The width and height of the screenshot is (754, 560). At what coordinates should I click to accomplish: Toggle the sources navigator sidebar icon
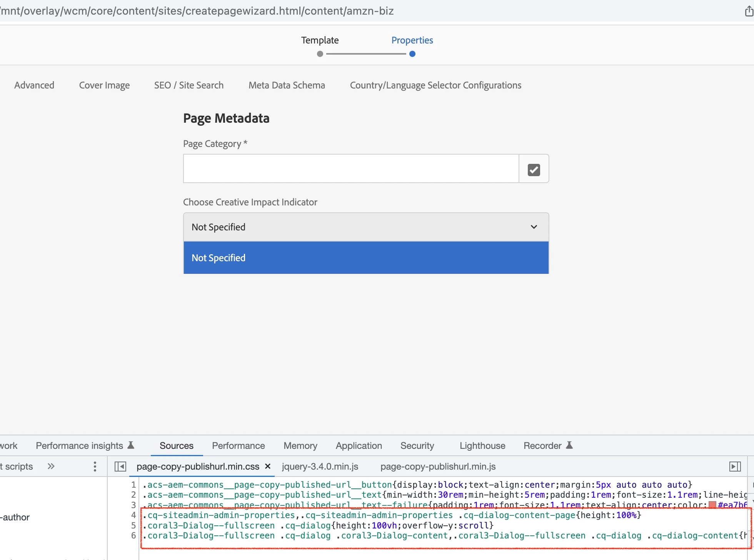[120, 467]
